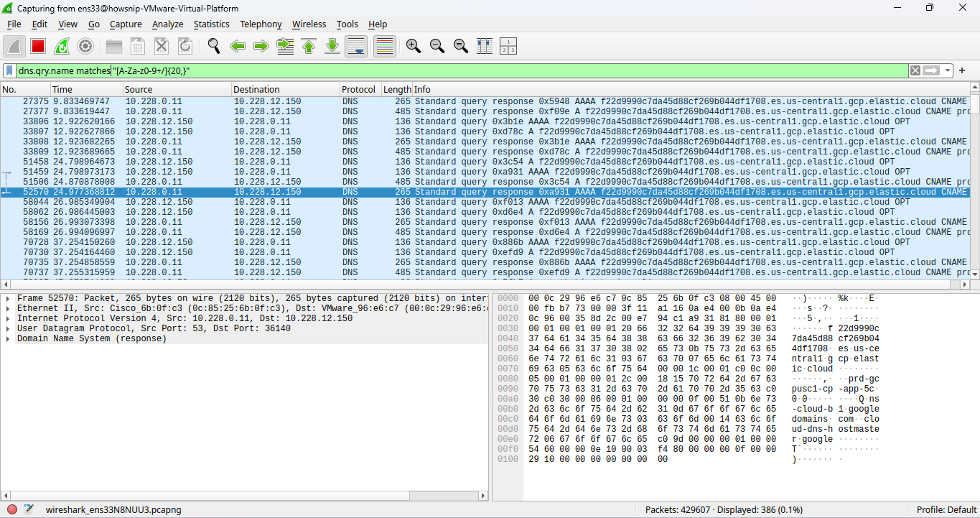Expand the User Datagram Protocol node
The width and height of the screenshot is (980, 518).
click(x=8, y=328)
